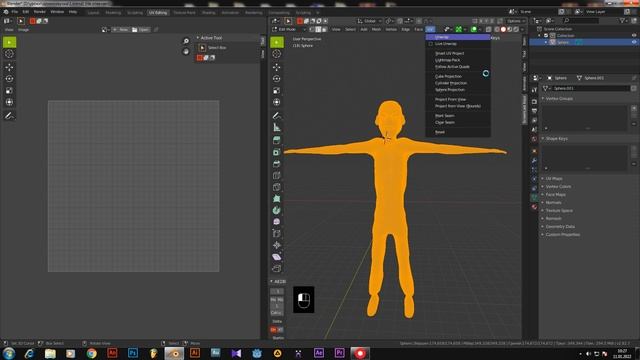Switch to the UV Editing workspace tab
This screenshot has height=360, width=640.
pos(158,13)
